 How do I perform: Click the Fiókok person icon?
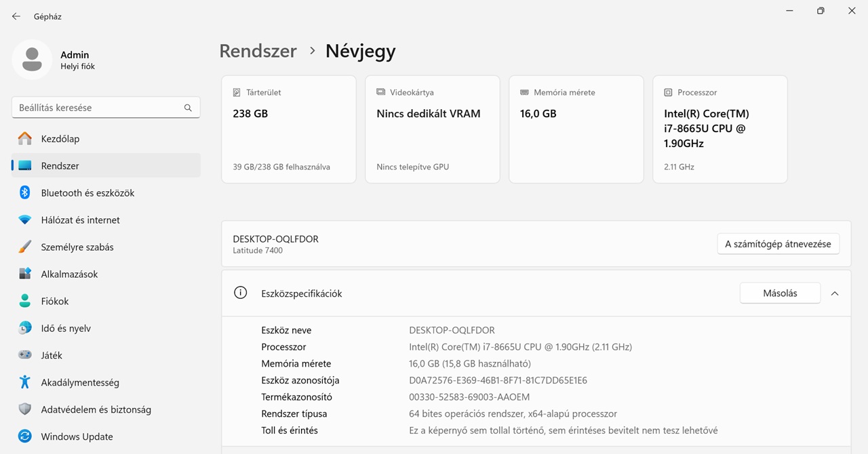pos(25,301)
